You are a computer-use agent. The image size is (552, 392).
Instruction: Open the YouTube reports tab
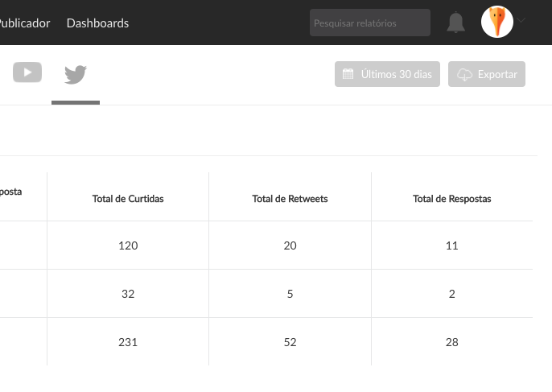[27, 72]
